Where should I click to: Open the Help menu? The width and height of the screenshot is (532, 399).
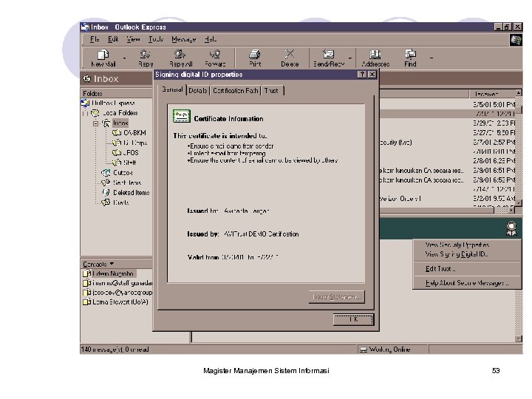(211, 39)
